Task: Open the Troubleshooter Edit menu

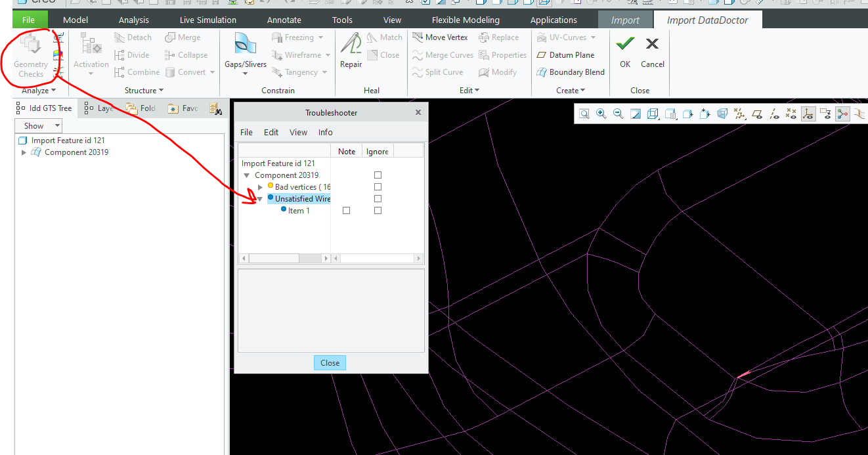Action: (271, 132)
